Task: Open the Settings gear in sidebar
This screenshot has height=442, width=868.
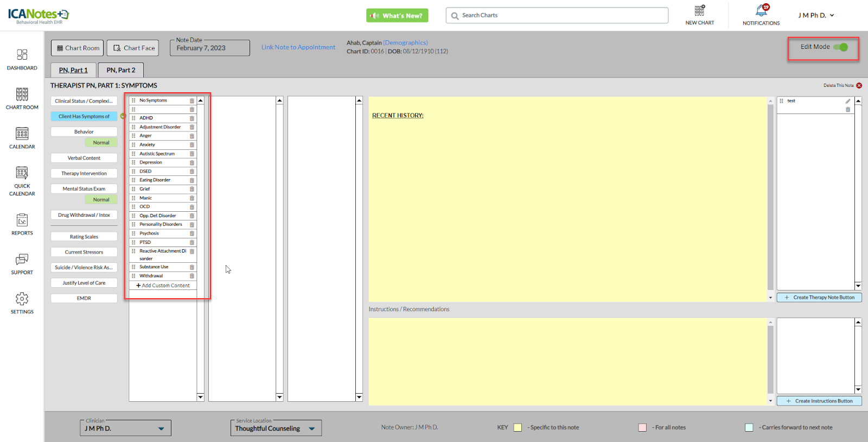Action: 22,303
